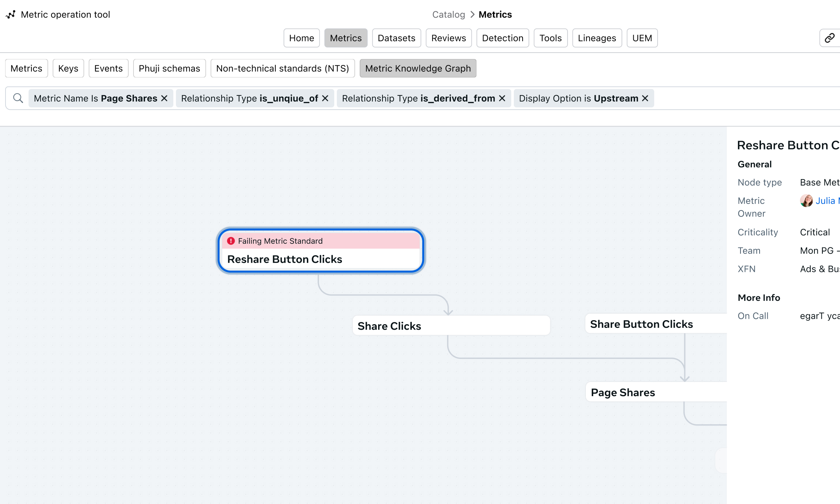
Task: Open Julia's metric owner profile link
Action: click(x=826, y=201)
